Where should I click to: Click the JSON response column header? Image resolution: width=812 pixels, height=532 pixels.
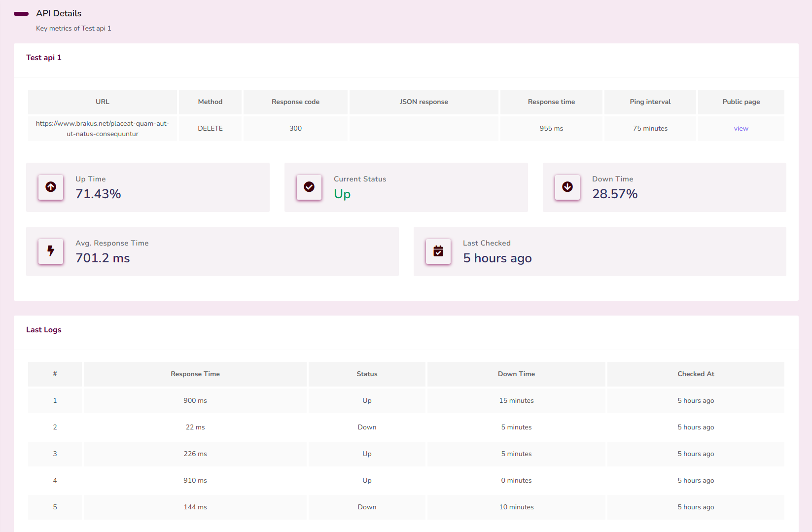point(424,102)
